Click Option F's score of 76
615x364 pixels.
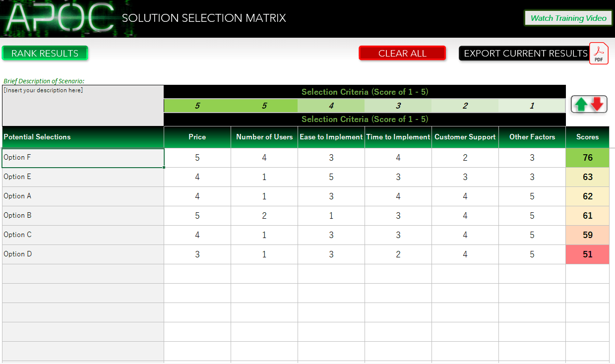point(587,157)
